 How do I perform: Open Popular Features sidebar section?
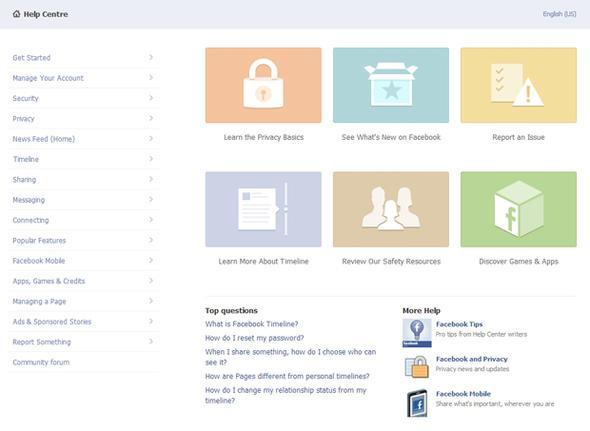39,241
